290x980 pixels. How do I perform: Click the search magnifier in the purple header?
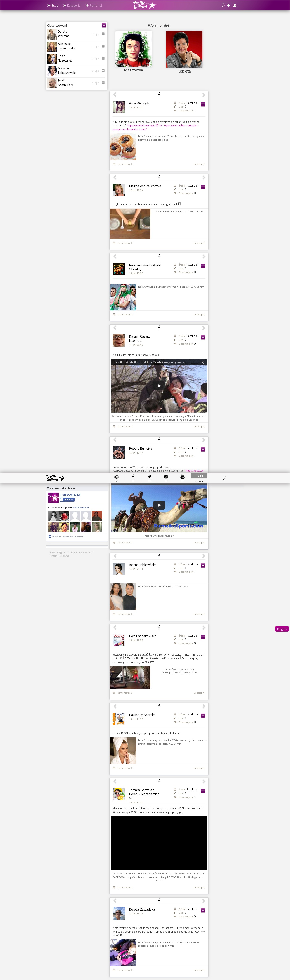[223, 5]
